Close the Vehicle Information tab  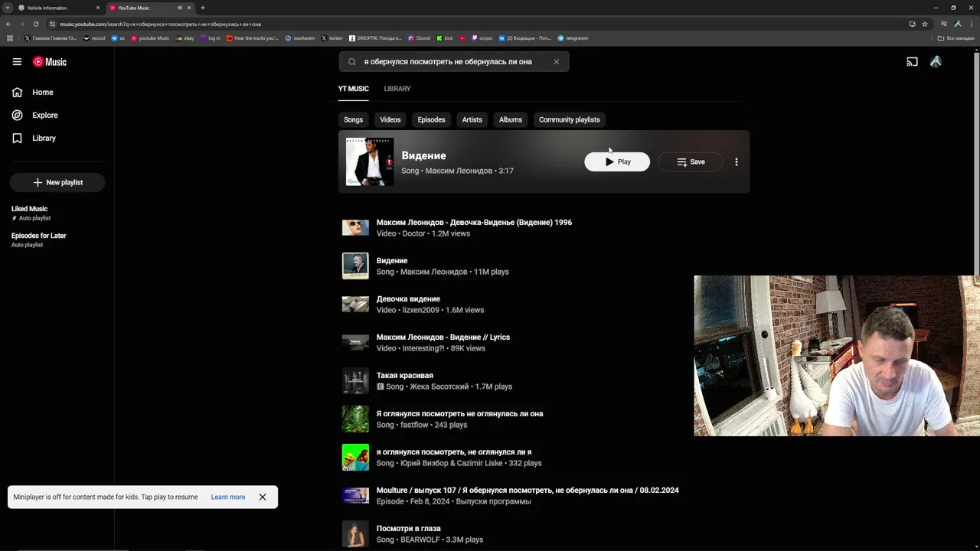(x=98, y=8)
